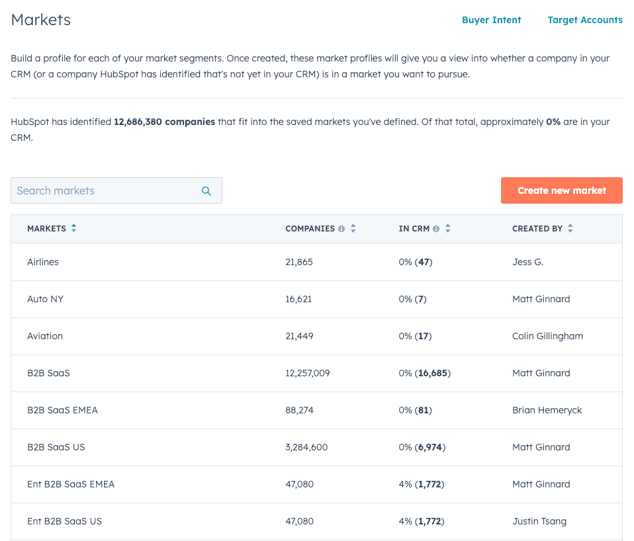This screenshot has width=634, height=541.
Task: Switch to the Target Accounts tab
Action: point(584,20)
